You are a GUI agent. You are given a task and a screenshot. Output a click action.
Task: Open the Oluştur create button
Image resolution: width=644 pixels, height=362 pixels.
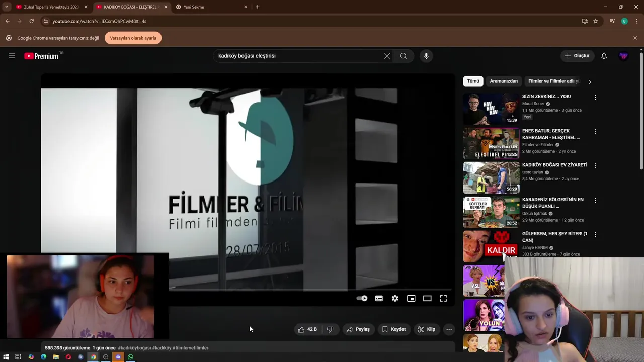pyautogui.click(x=578, y=56)
